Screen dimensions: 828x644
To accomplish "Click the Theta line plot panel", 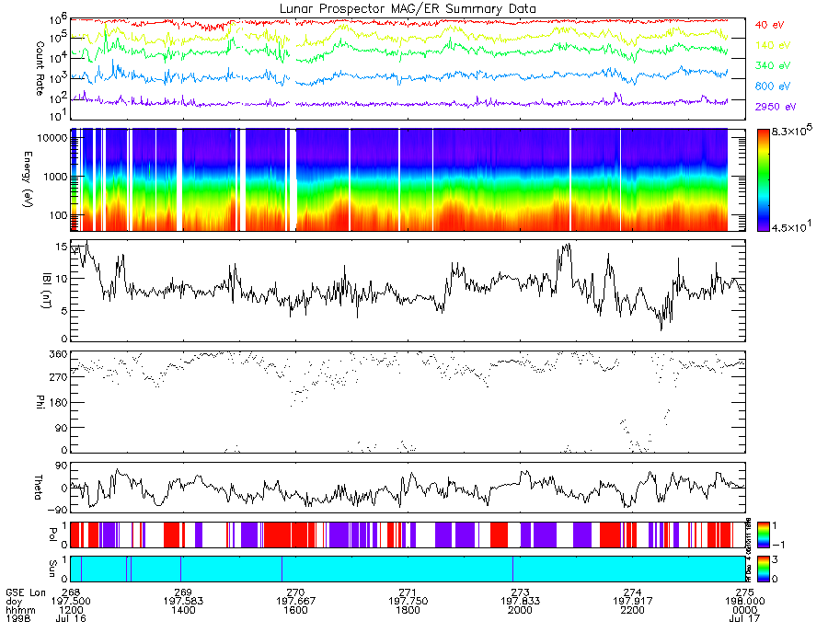I will (x=408, y=488).
